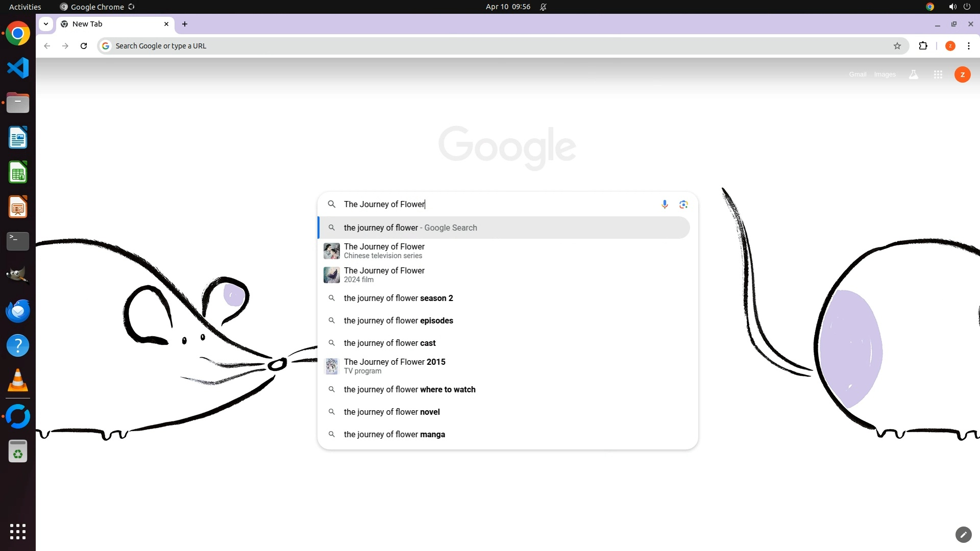Open Google Lens image search

pyautogui.click(x=683, y=204)
